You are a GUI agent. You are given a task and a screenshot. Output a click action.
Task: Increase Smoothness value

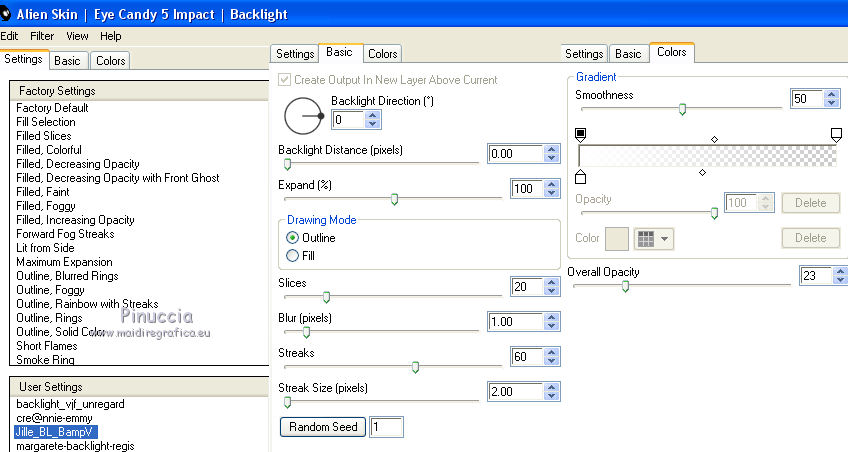click(x=832, y=94)
